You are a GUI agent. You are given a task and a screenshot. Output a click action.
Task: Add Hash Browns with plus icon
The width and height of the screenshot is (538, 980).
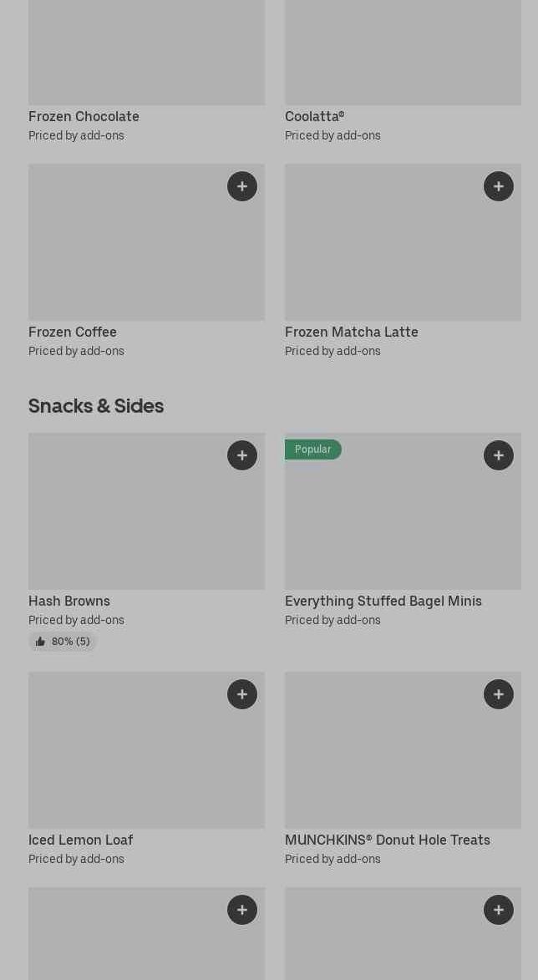tap(242, 455)
